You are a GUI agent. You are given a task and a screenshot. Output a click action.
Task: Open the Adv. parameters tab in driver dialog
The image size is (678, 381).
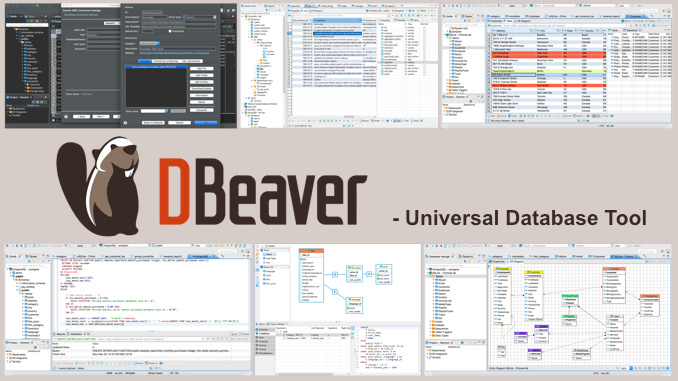191,61
